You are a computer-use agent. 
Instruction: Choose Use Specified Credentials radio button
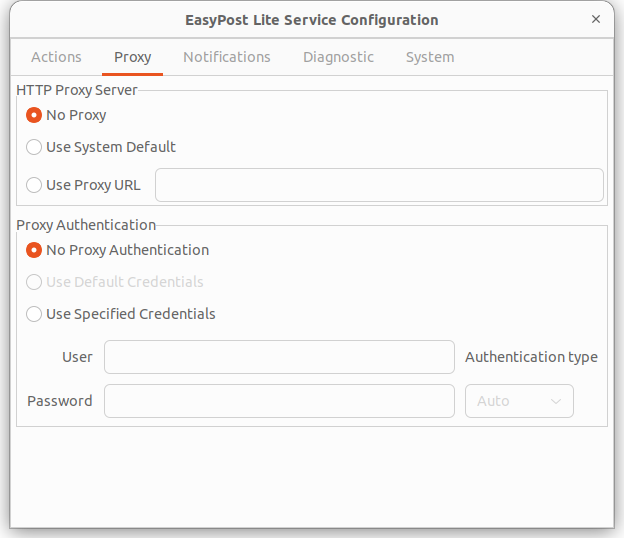click(x=34, y=314)
